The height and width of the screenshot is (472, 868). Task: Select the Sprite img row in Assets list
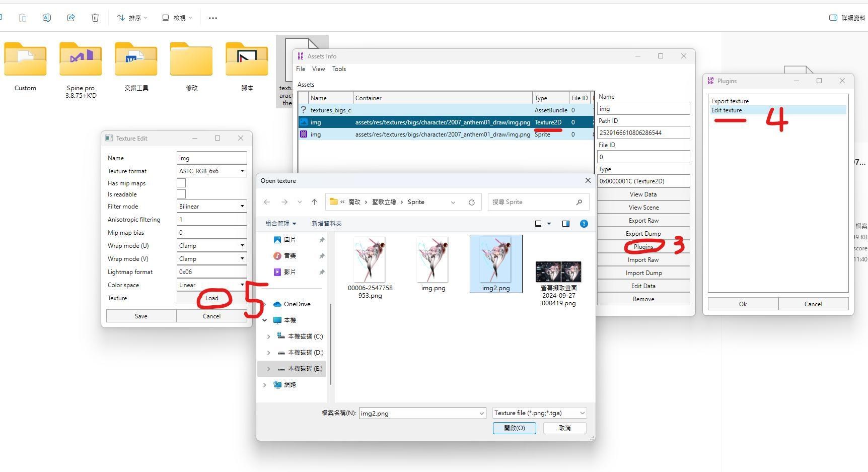tap(446, 134)
